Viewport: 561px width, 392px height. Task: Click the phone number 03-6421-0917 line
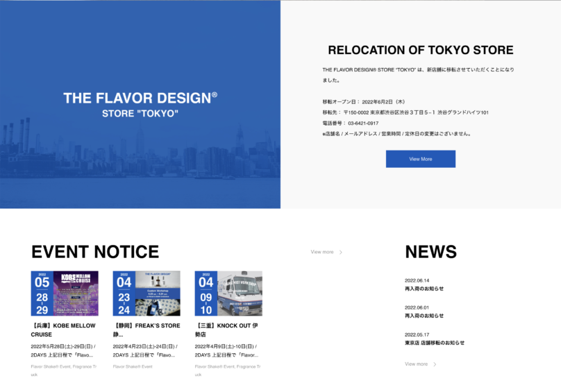tap(350, 123)
